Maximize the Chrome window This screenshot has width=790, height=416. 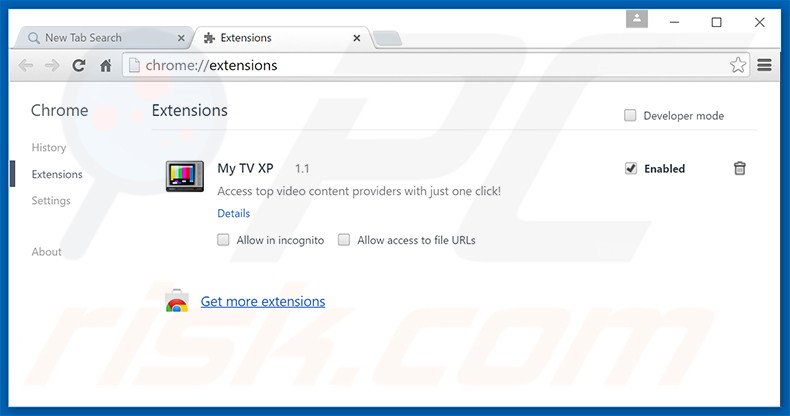point(716,22)
